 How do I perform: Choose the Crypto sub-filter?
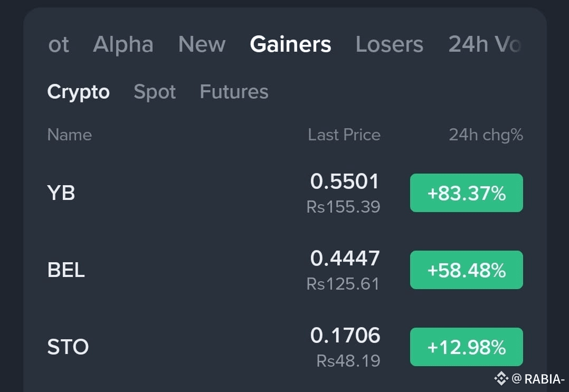78,92
